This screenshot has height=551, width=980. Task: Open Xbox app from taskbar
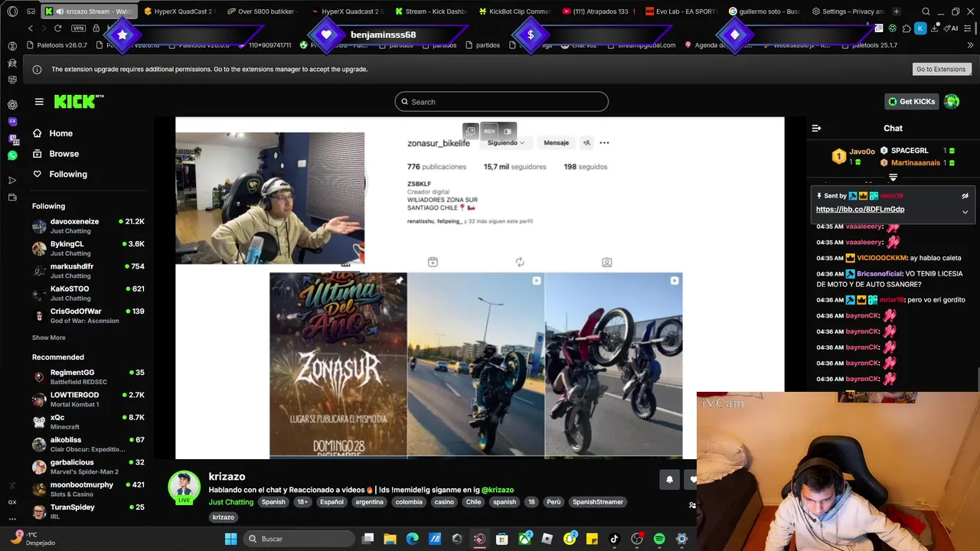click(524, 539)
